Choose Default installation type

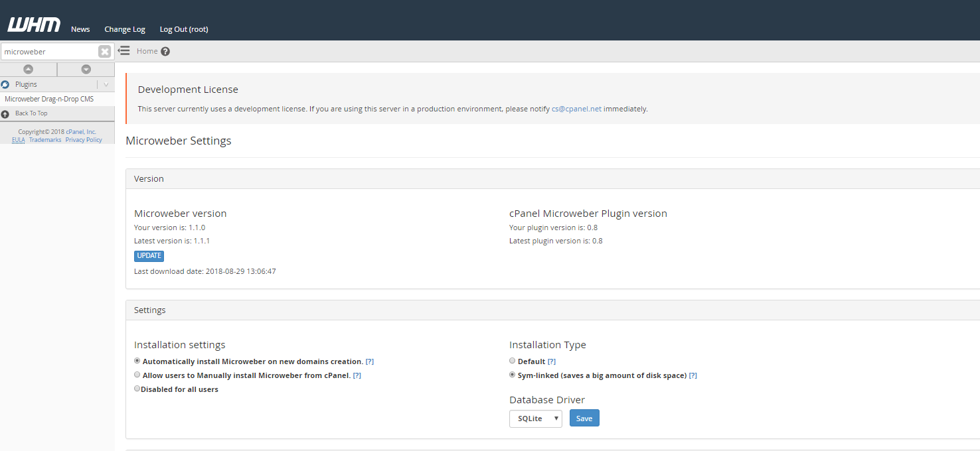(x=512, y=361)
